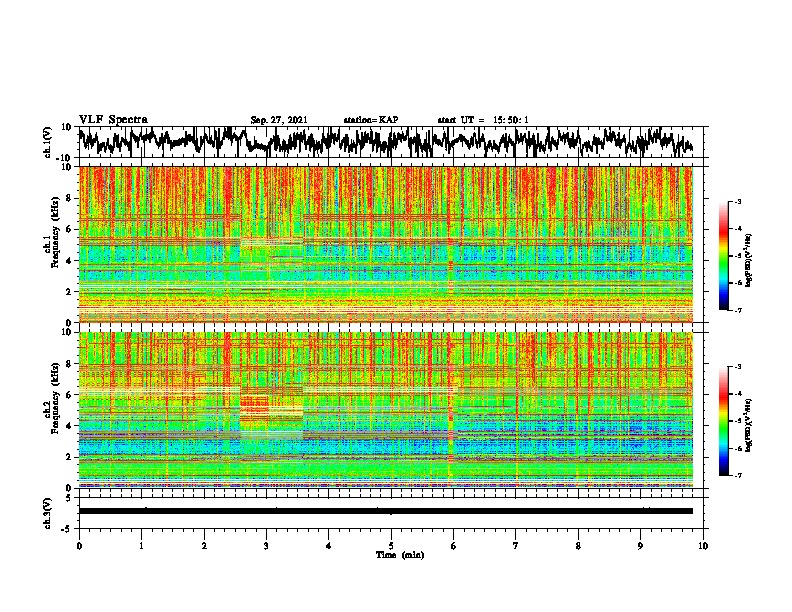Click time axis tick label "3"
Image resolution: width=792 pixels, height=612 pixels.
266,546
